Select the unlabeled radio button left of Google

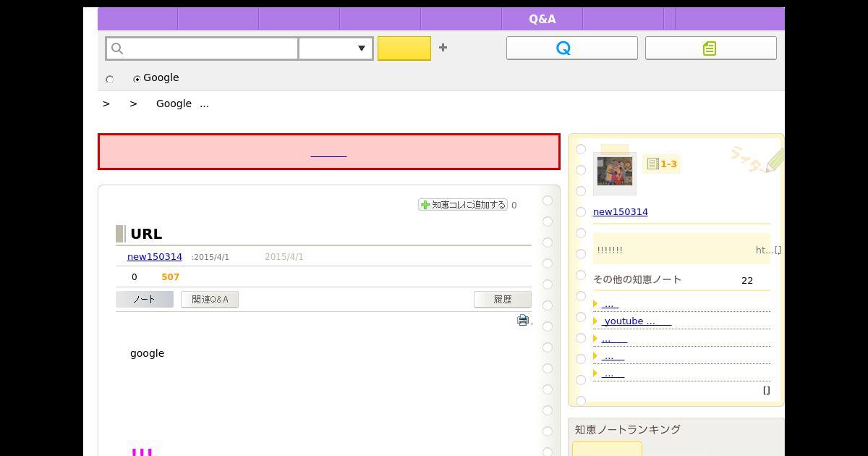click(x=110, y=79)
